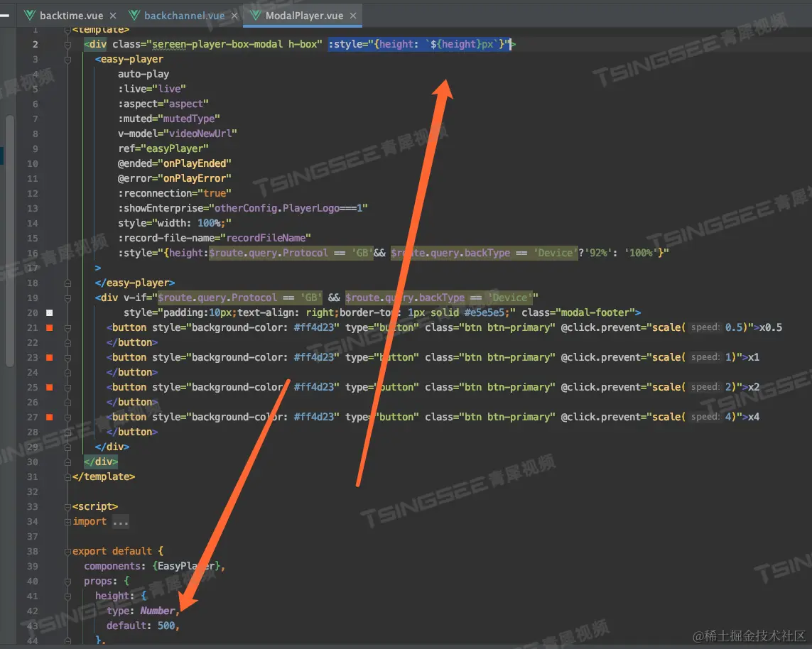
Task: Click the 'speed:' hint on the x2 button line
Action: [705, 387]
